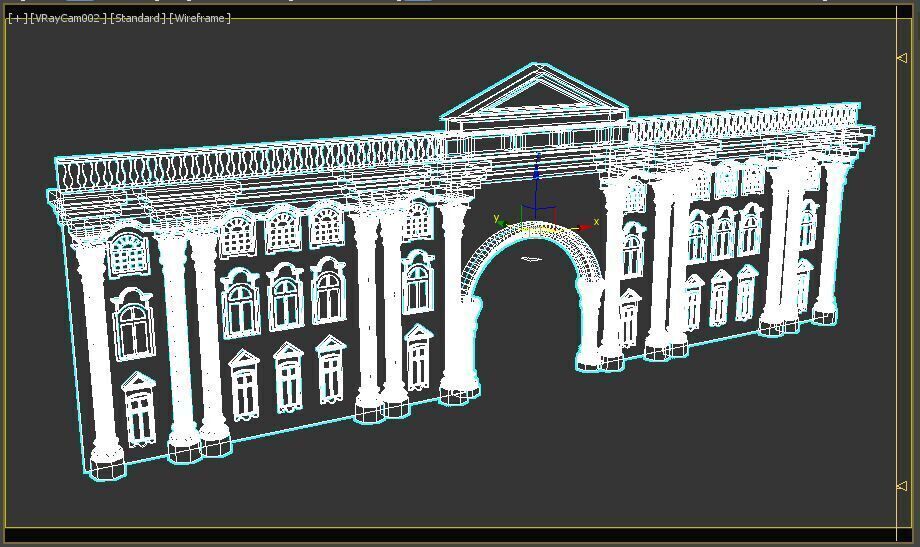Click the blue Z axis gizmo arrow
920x547 pixels.
pyautogui.click(x=536, y=173)
